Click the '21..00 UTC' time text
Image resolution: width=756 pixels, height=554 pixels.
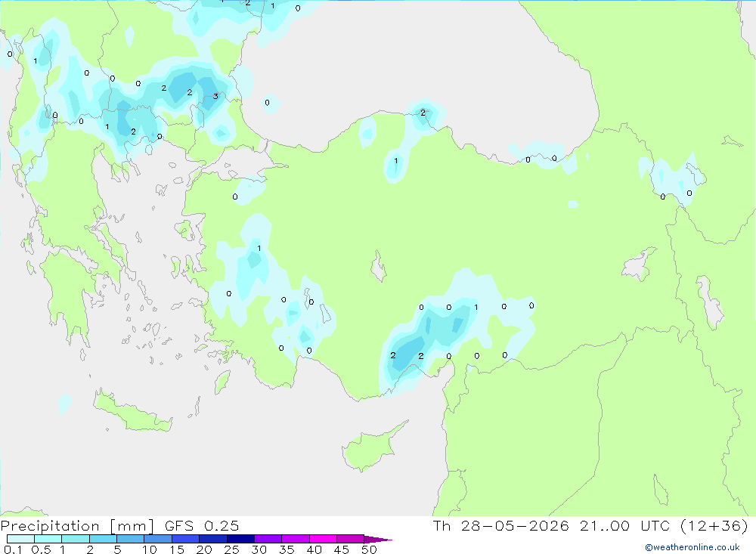point(625,526)
